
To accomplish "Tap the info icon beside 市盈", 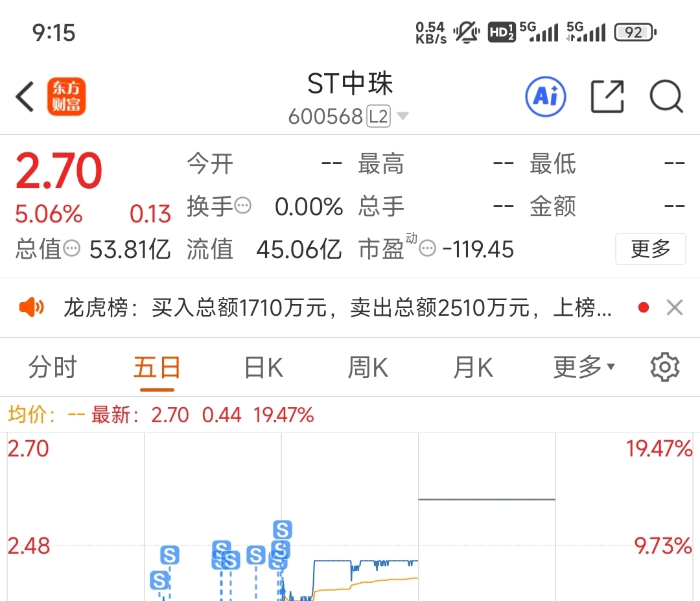I will coord(428,248).
